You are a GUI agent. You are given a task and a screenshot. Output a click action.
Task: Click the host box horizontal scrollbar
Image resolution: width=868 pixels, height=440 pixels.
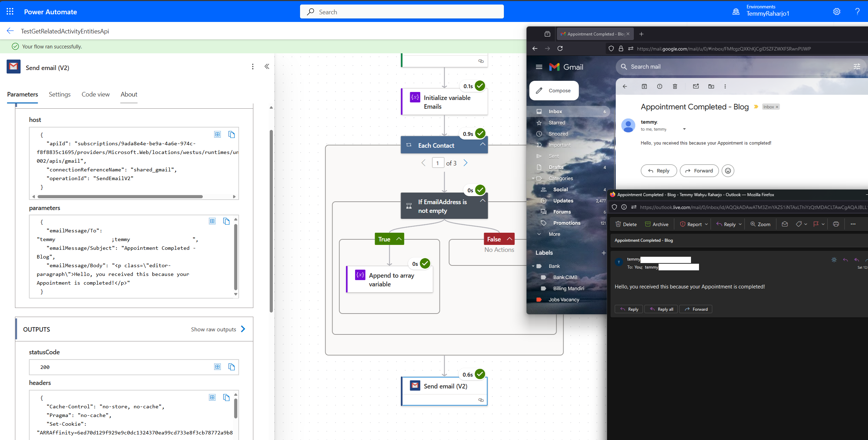click(x=120, y=196)
